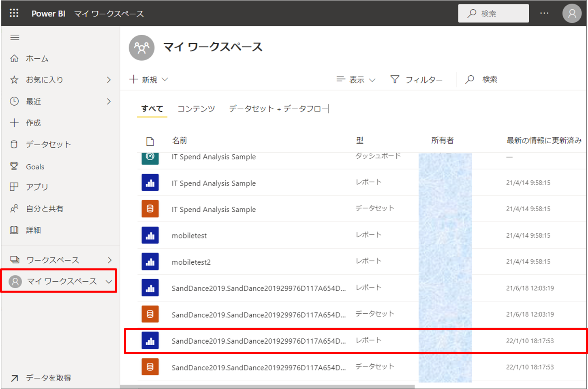The height and width of the screenshot is (389, 588).
Task: Open the user account avatar
Action: (x=572, y=13)
